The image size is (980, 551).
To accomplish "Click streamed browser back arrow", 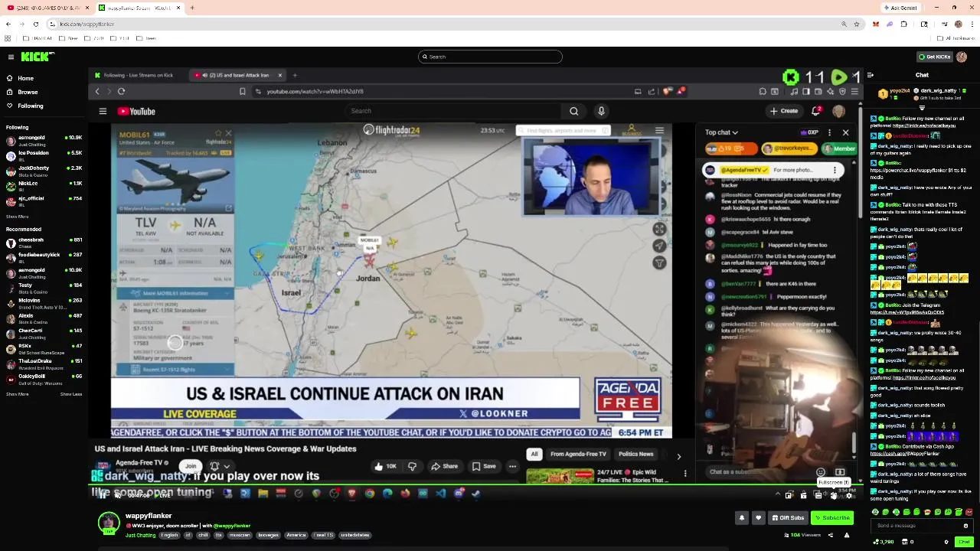I will point(97,91).
